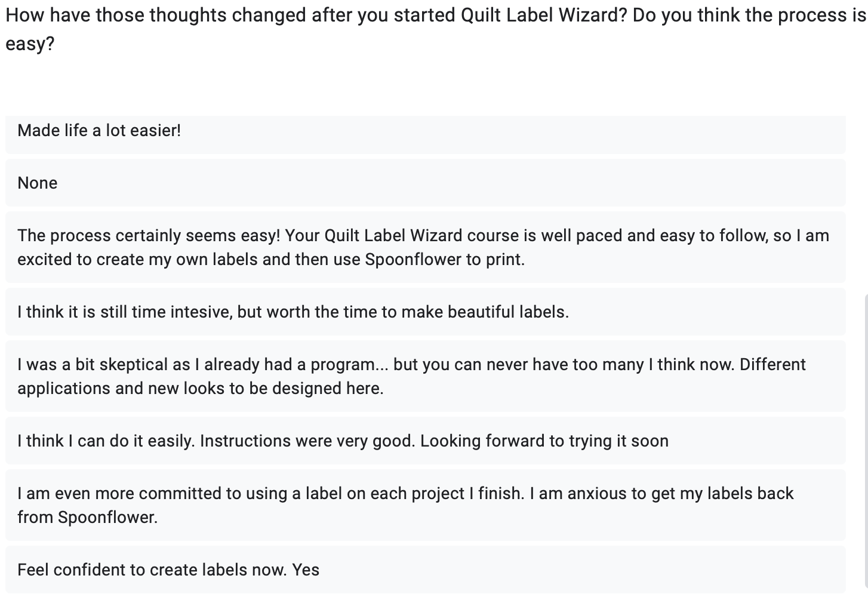Click the 'Do you think the process is easy?' text
The image size is (868, 597).
pyautogui.click(x=749, y=29)
